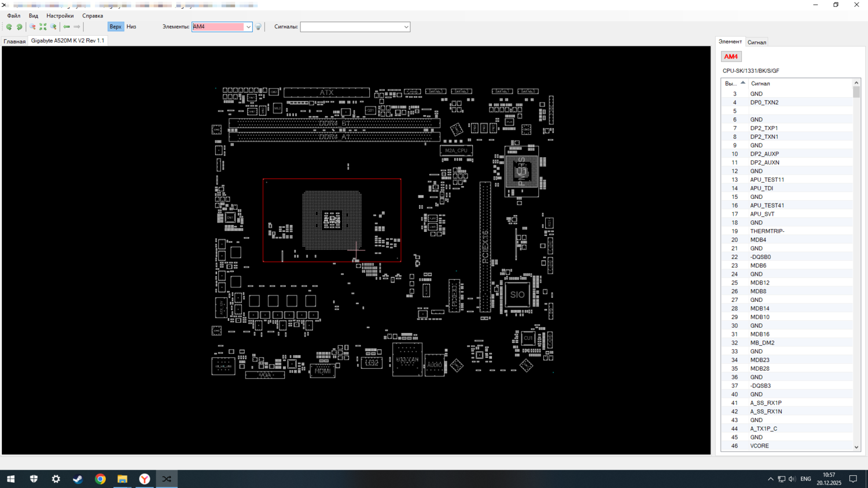This screenshot has width=868, height=488.
Task: Open the Элементы dropdown list
Action: 248,27
